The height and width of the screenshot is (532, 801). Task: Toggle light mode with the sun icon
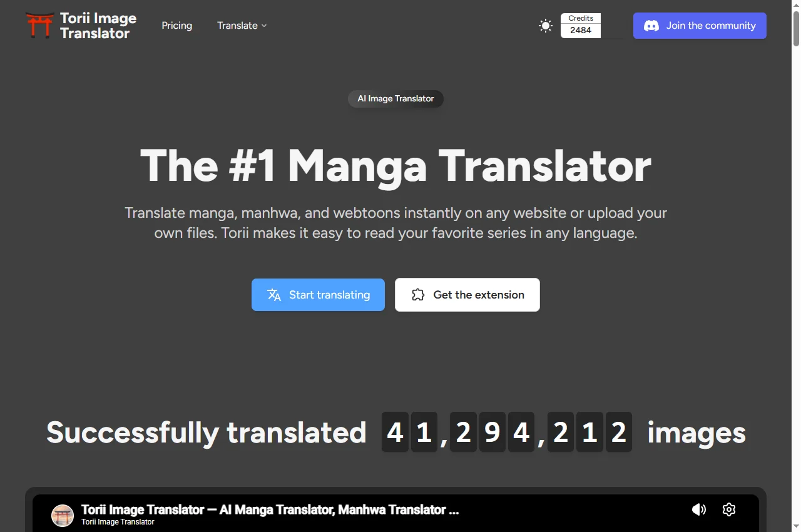[546, 26]
